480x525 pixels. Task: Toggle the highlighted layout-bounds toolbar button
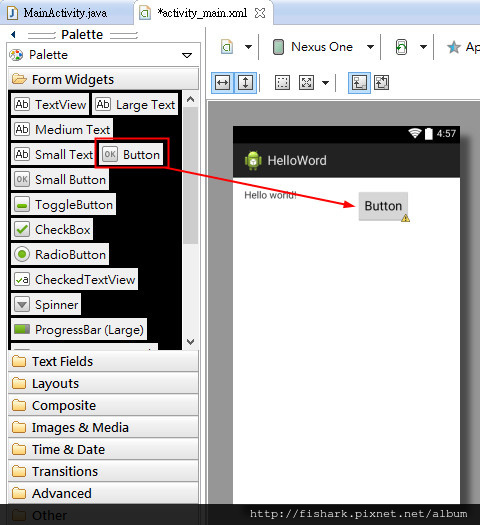pyautogui.click(x=359, y=83)
